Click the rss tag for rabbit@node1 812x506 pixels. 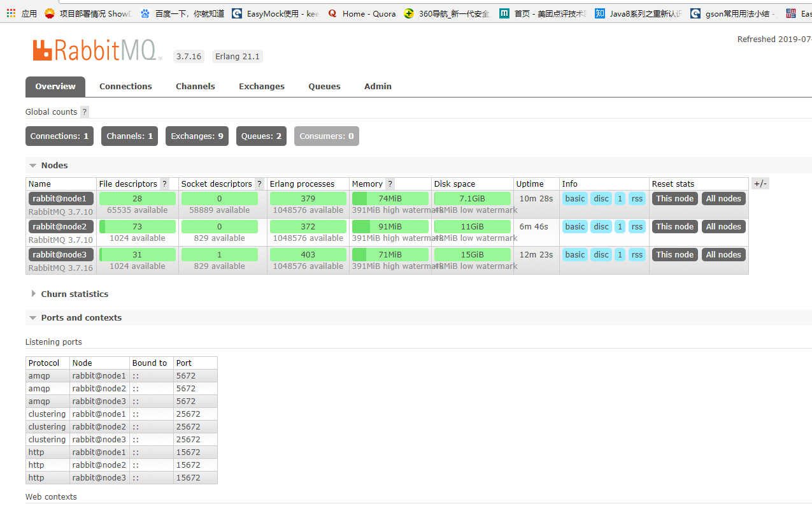pyautogui.click(x=637, y=198)
